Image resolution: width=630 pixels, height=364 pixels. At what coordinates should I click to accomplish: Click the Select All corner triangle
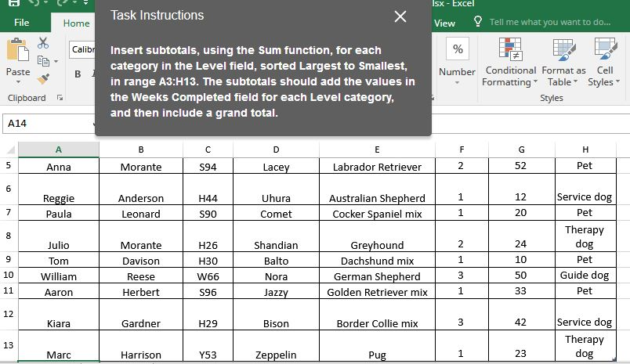(x=9, y=150)
